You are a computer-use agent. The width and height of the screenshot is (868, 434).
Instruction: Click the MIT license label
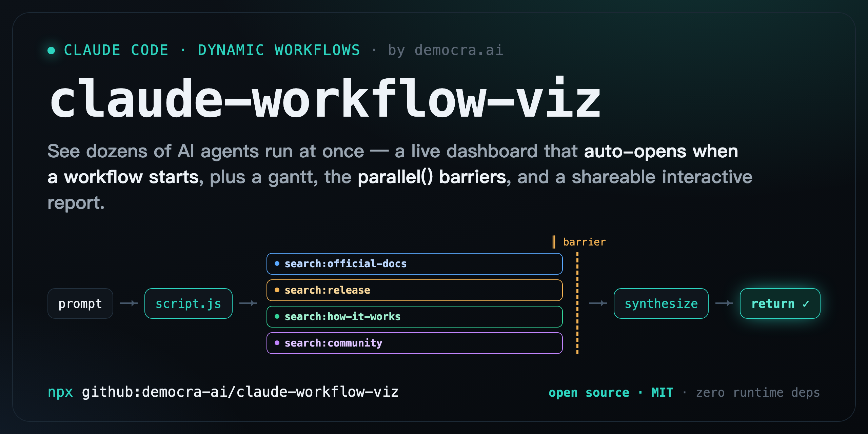pyautogui.click(x=662, y=392)
